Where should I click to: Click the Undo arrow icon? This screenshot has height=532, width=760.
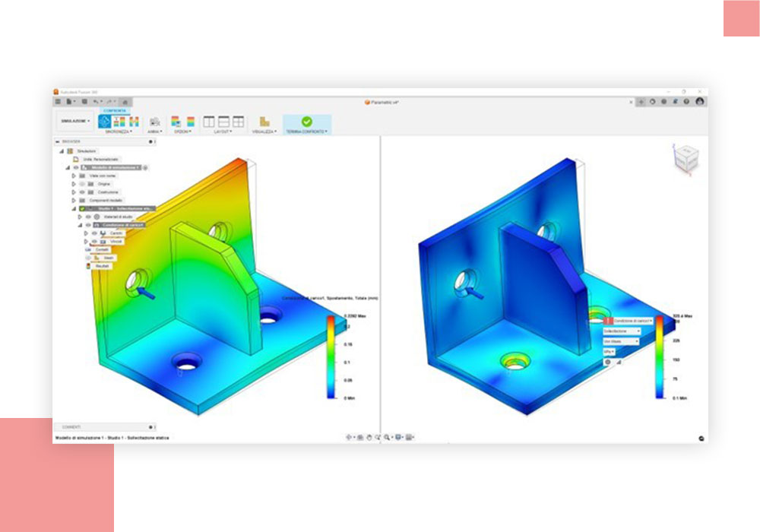tap(97, 102)
